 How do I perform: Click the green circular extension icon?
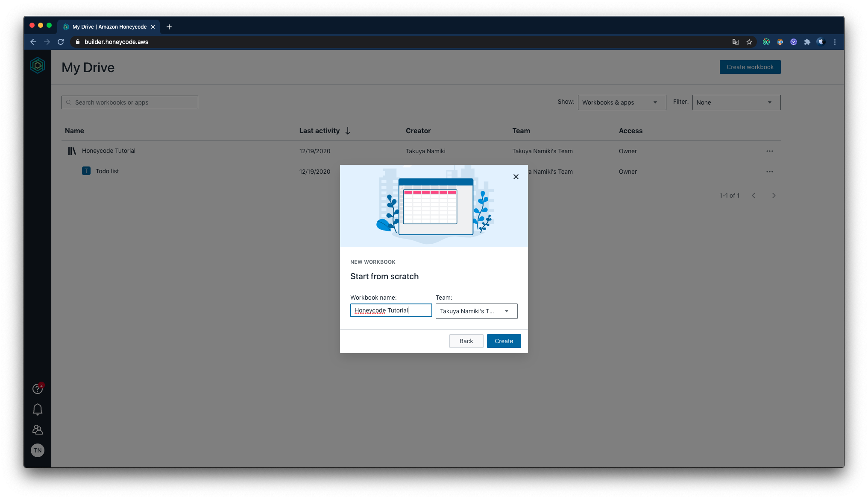[x=766, y=42]
